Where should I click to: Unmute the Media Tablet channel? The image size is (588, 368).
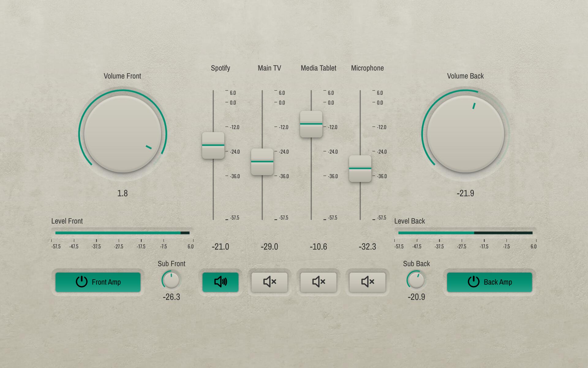point(318,282)
